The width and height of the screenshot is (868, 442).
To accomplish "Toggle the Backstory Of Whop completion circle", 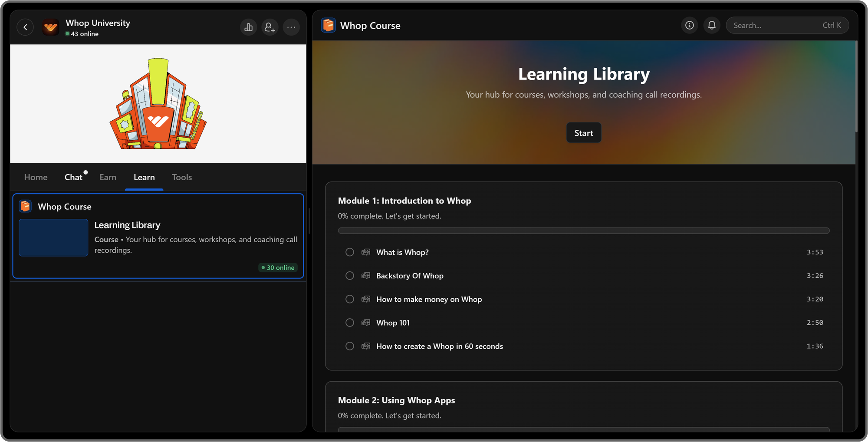I will tap(350, 276).
